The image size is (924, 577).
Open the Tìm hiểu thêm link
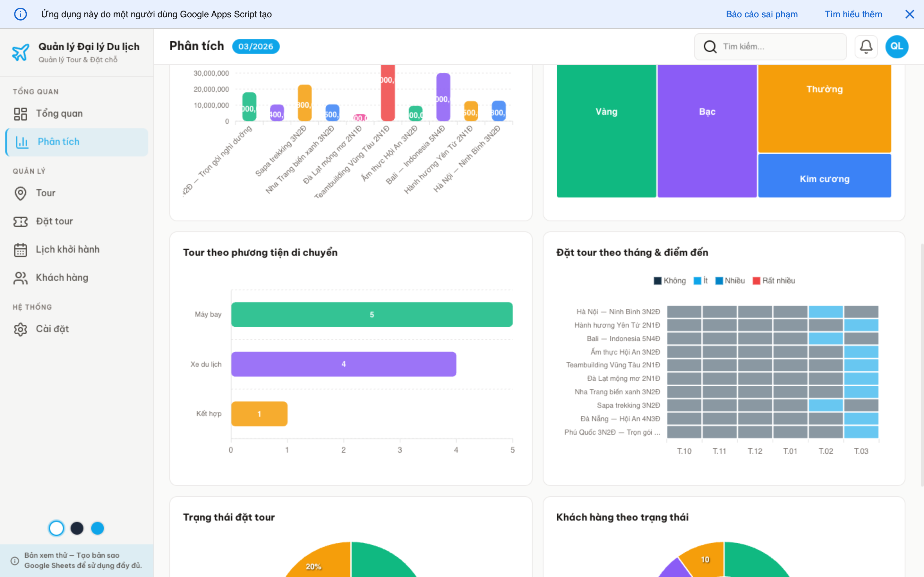click(x=853, y=14)
